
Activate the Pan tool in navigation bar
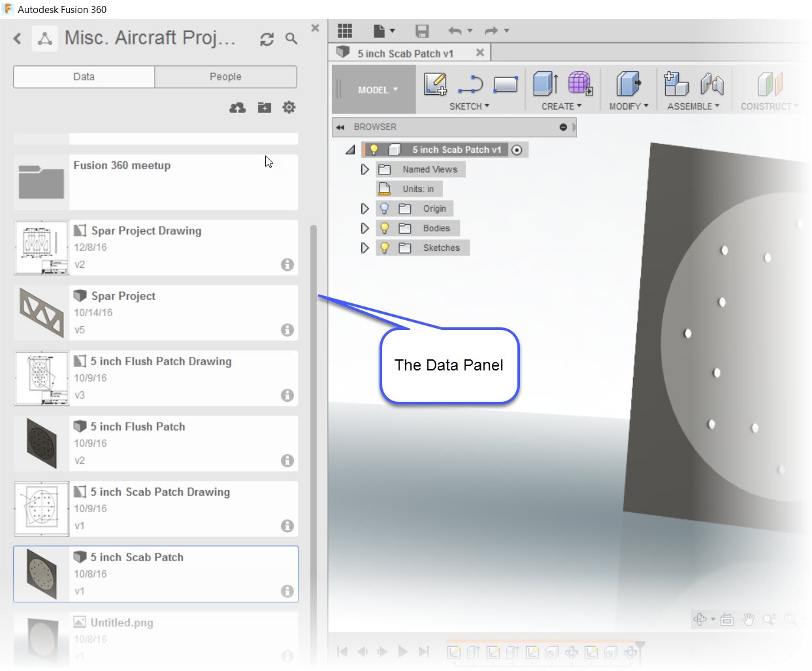point(748,619)
